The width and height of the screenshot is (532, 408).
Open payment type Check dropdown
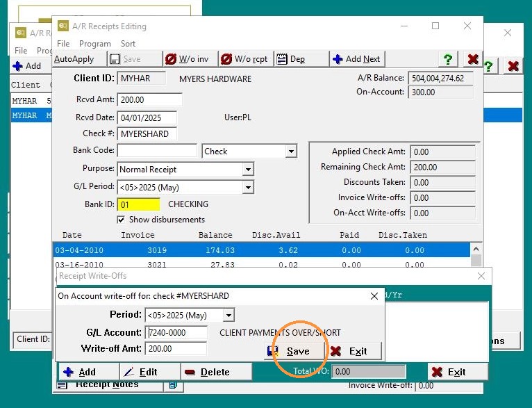pos(291,152)
